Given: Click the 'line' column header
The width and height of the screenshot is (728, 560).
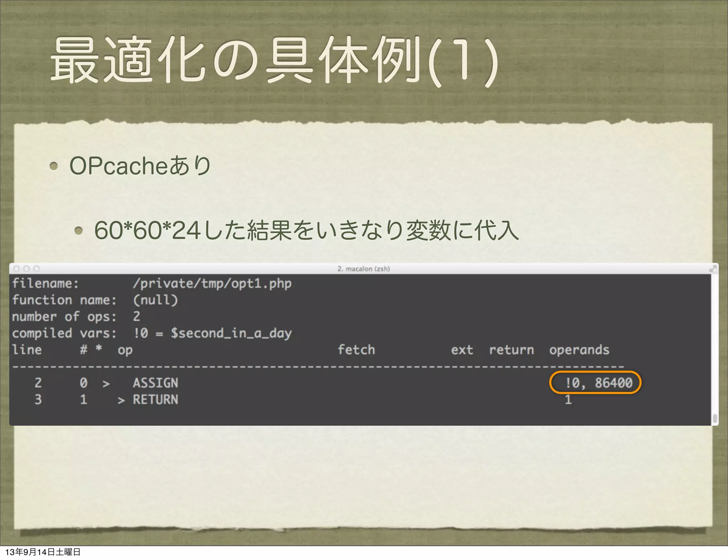Looking at the screenshot, I should (x=27, y=350).
